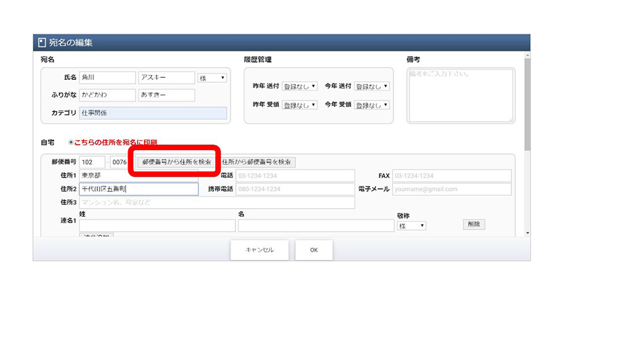The width and height of the screenshot is (644, 363).
Task: Click the 電子メール input field
Action: (451, 190)
